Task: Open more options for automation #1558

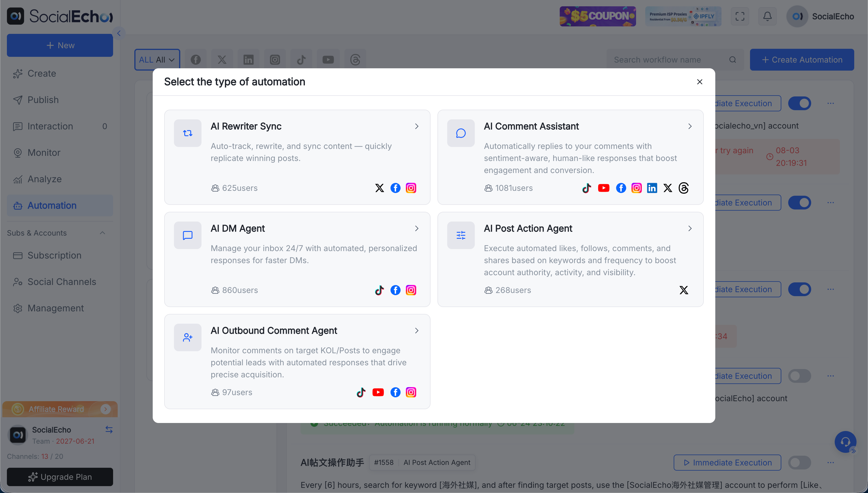Action: click(x=831, y=463)
